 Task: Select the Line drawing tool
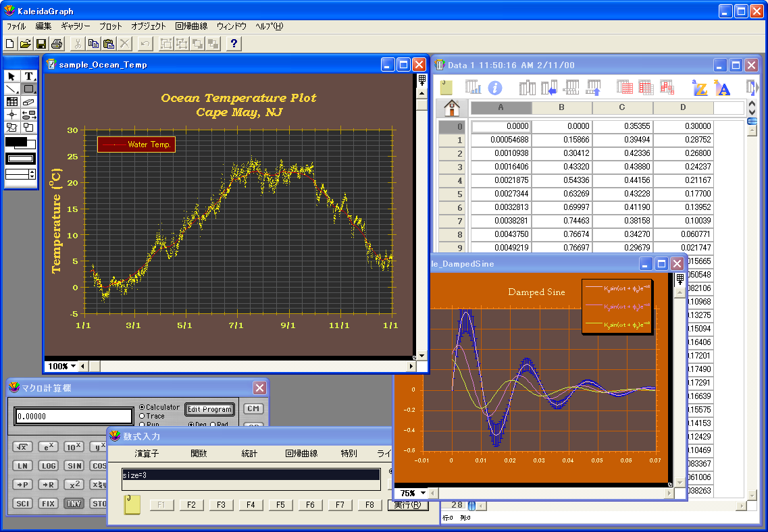tap(11, 89)
